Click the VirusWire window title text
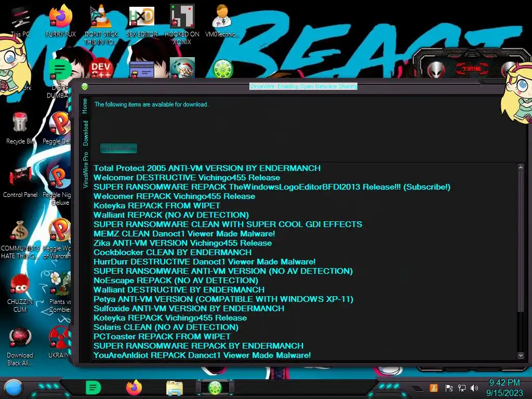Image resolution: width=532 pixels, height=399 pixels. 303,86
